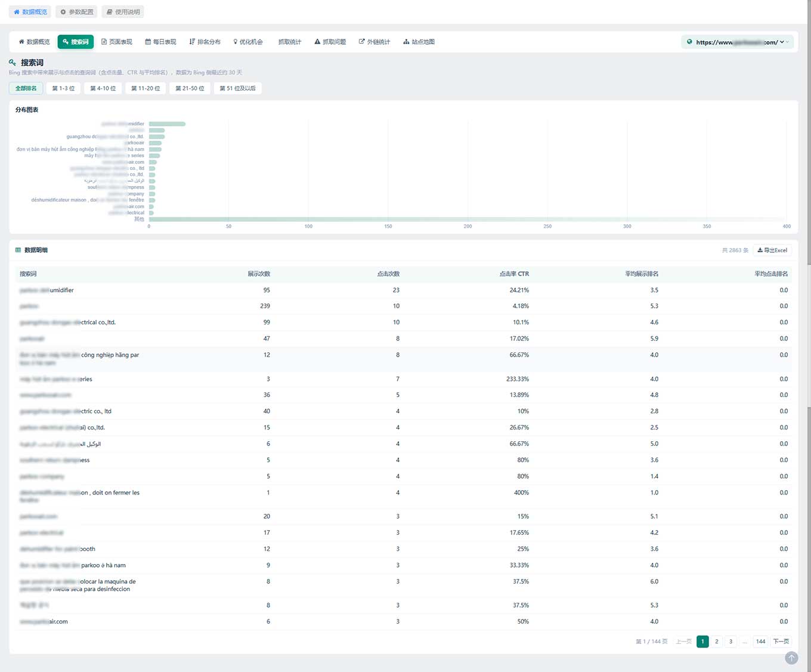
Task: Click the table icon beside 数据明细
Action: point(18,250)
